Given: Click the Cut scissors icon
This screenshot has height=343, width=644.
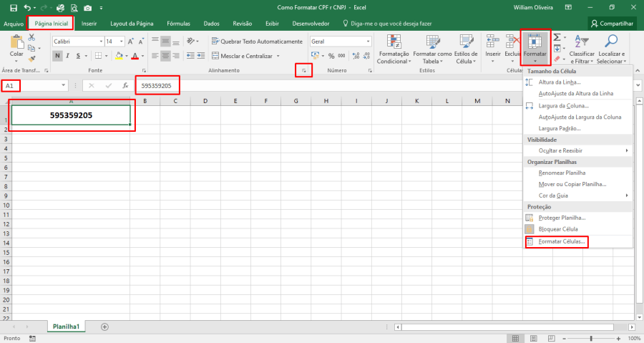Looking at the screenshot, I should click(x=31, y=37).
